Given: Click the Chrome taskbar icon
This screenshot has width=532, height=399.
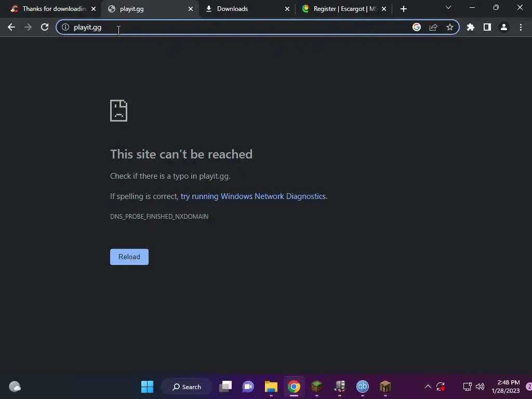Looking at the screenshot, I should (294, 387).
